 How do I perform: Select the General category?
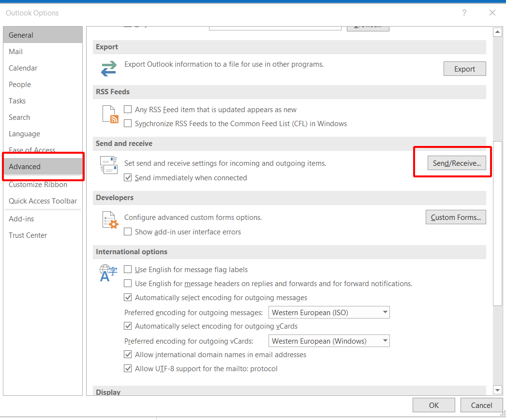(x=43, y=35)
